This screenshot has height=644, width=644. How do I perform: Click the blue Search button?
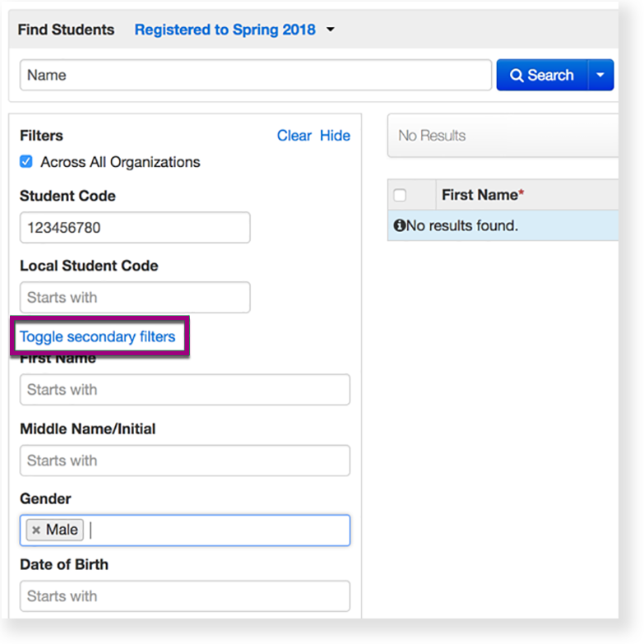coord(542,75)
